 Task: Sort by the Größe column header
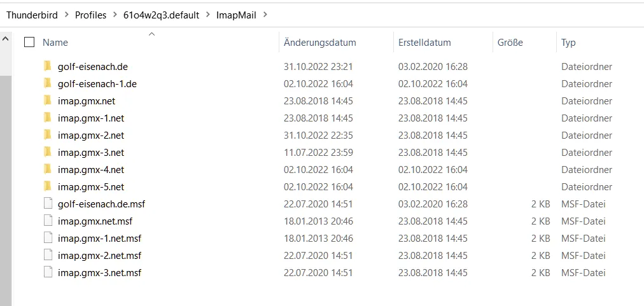pos(510,43)
